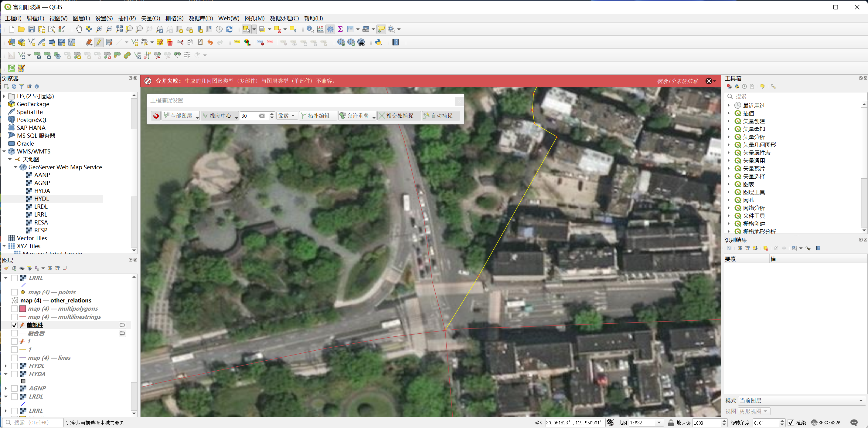Open the field calculator abacus icon
The height and width of the screenshot is (428, 868).
[x=320, y=29]
